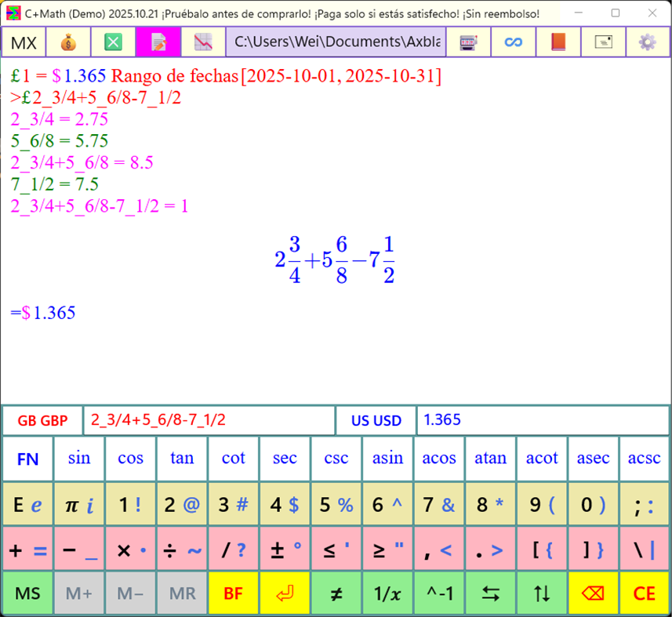
Task: Click the calculator icon in the toolbar
Action: (467, 42)
